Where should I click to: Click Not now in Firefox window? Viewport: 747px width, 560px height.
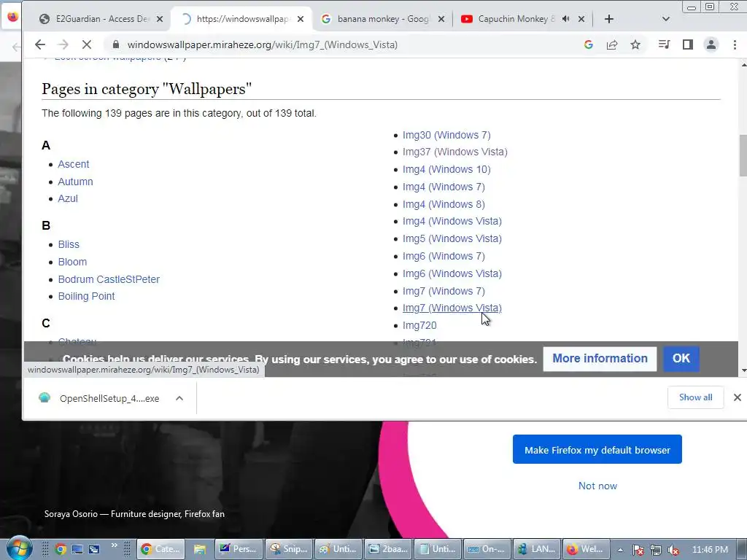pyautogui.click(x=597, y=486)
